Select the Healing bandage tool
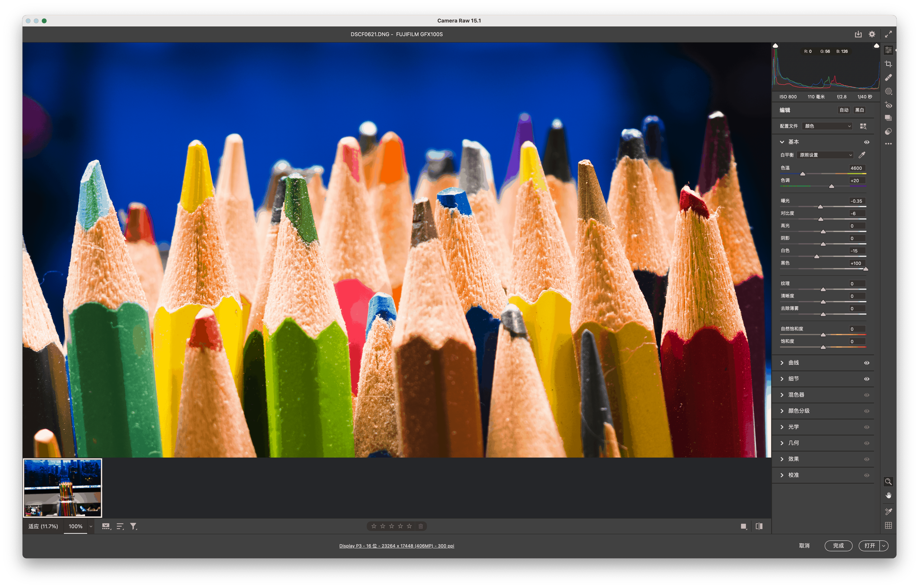This screenshot has height=588, width=919. [x=888, y=77]
